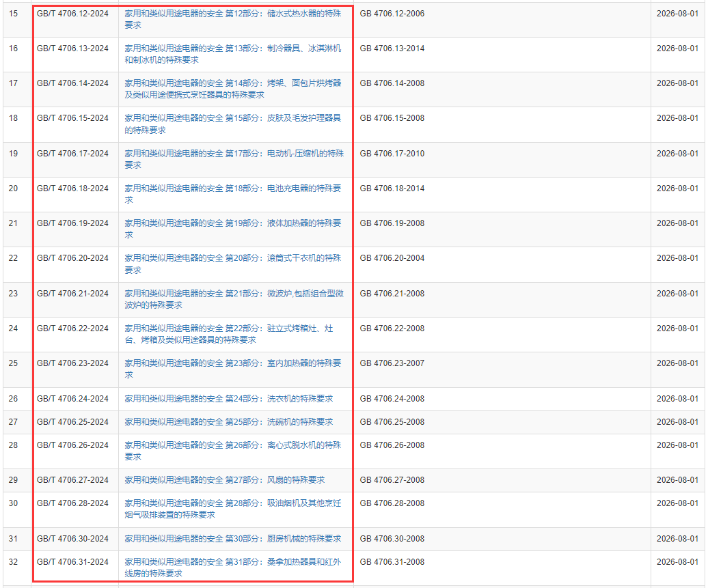Click standard number GB/T 4706.31-2024
The height and width of the screenshot is (588, 708).
tap(72, 562)
